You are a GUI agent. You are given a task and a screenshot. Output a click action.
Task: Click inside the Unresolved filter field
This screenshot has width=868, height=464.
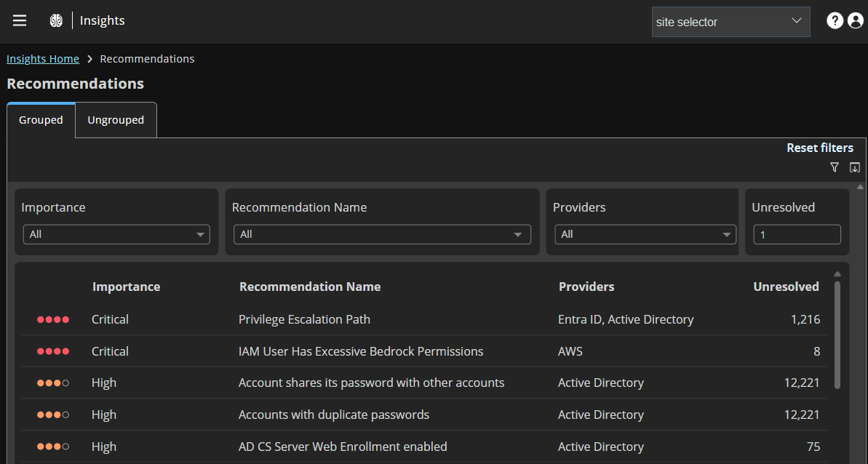coord(797,234)
